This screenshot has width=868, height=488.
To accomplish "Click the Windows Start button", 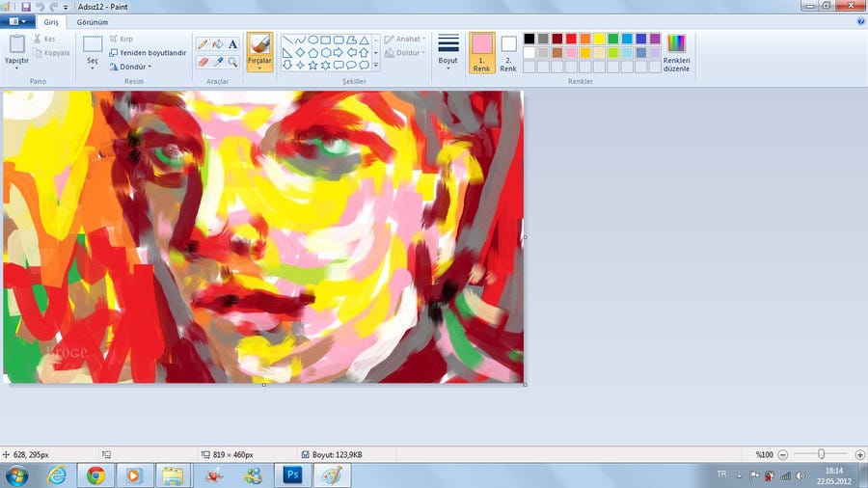I will tap(17, 475).
